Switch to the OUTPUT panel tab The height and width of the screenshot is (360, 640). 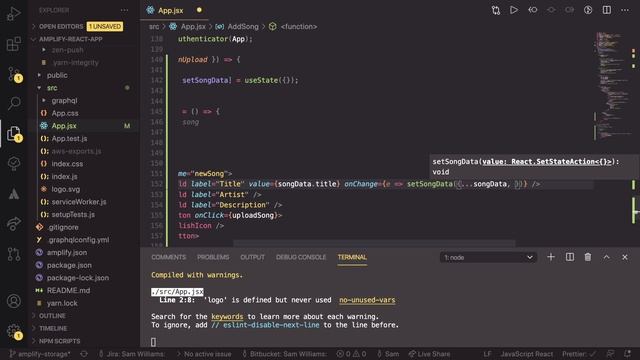coord(252,257)
